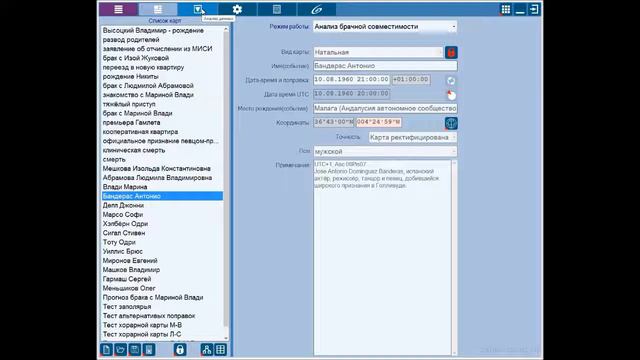The height and width of the screenshot is (360, 640).
Task: Click the clock icon beside UTC date
Action: click(451, 95)
